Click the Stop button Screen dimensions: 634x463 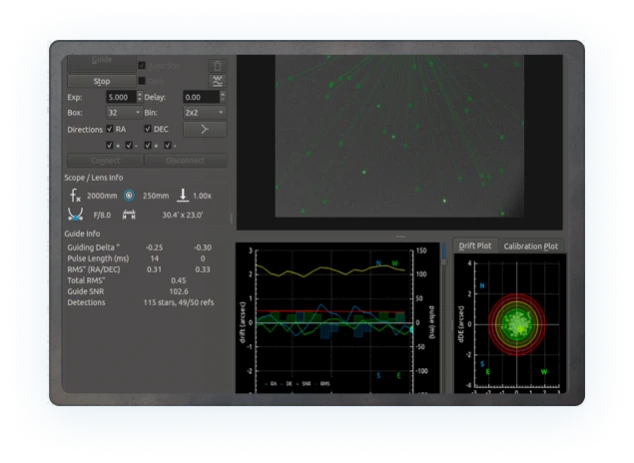point(102,81)
